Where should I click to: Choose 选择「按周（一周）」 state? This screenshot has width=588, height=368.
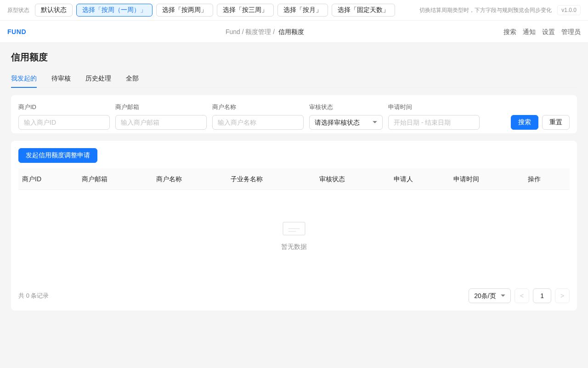114,10
